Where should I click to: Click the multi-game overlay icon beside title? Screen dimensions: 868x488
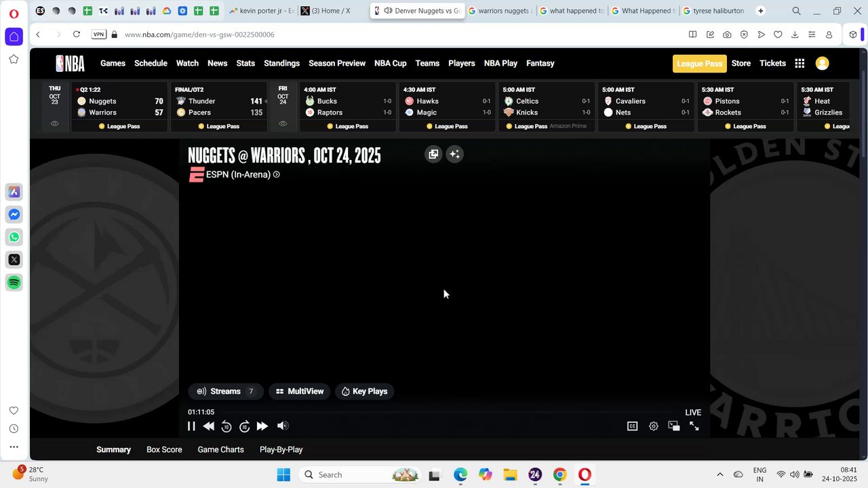click(433, 154)
